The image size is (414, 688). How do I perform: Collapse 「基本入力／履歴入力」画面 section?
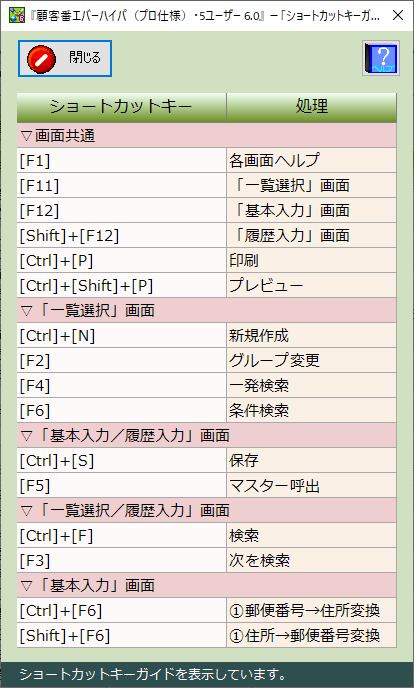pyautogui.click(x=27, y=436)
